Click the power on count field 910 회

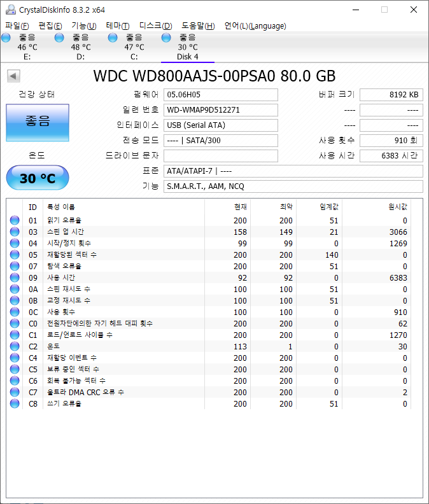pyautogui.click(x=391, y=141)
